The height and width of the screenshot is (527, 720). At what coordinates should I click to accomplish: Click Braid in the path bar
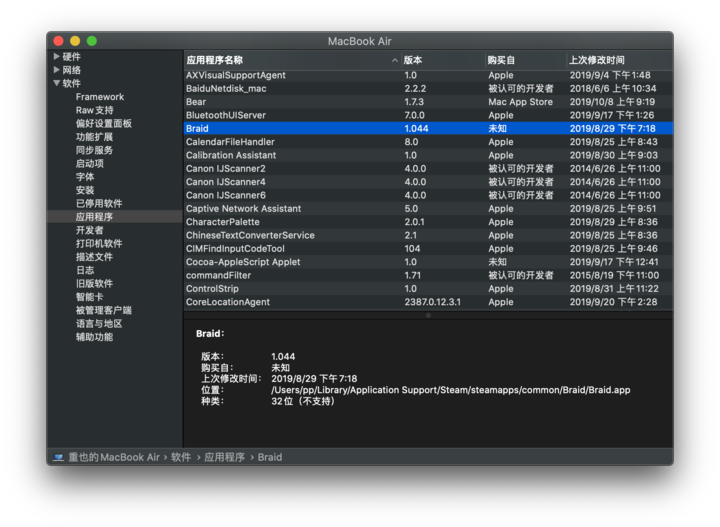point(270,457)
